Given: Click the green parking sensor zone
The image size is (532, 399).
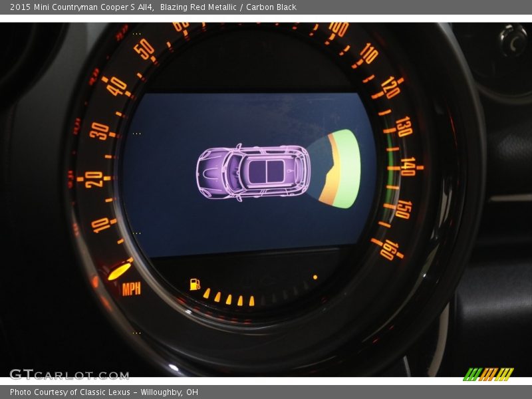Looking at the screenshot, I should pyautogui.click(x=347, y=169).
